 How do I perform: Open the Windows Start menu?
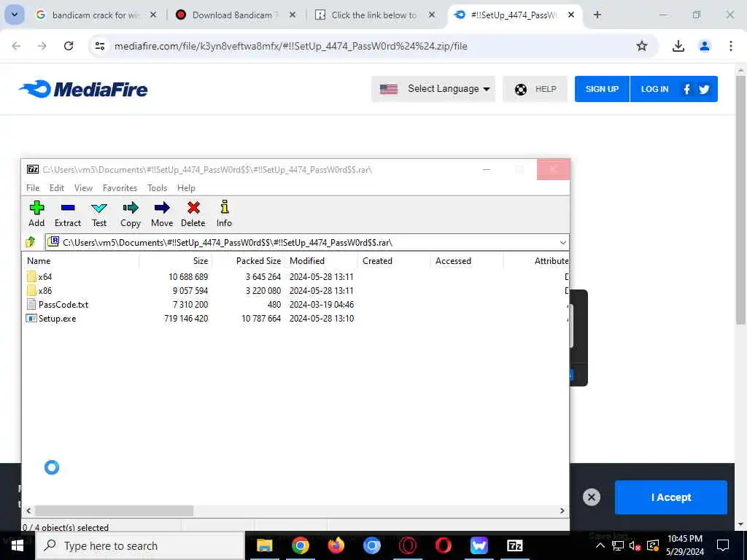click(x=18, y=545)
